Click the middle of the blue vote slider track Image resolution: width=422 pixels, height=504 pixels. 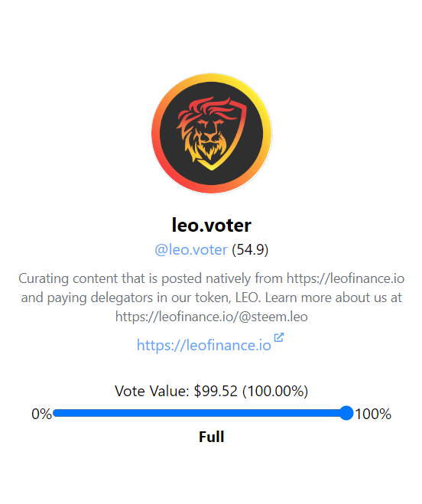point(200,413)
